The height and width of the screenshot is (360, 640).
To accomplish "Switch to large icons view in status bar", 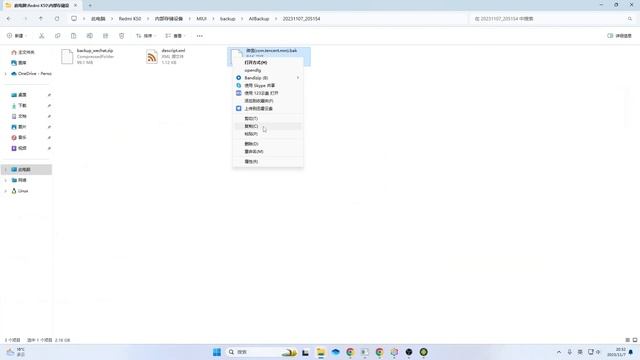I will [x=635, y=340].
